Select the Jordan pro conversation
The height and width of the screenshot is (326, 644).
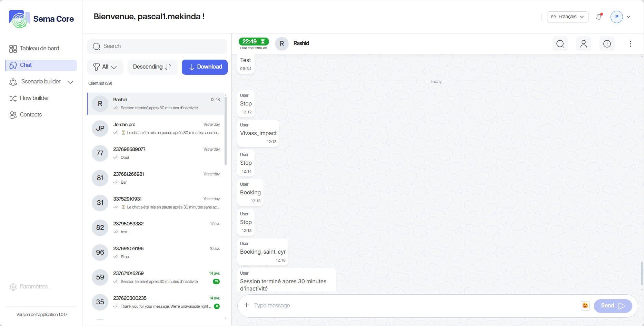pos(156,129)
